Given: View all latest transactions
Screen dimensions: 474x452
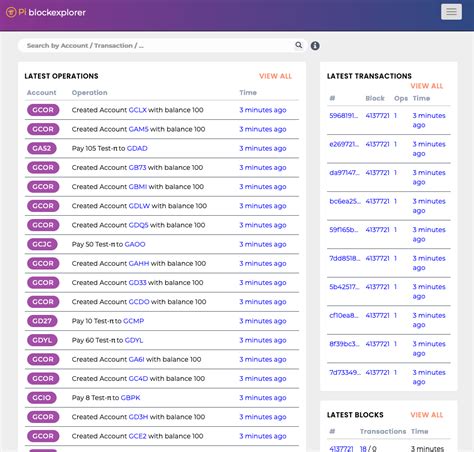Looking at the screenshot, I should [427, 86].
